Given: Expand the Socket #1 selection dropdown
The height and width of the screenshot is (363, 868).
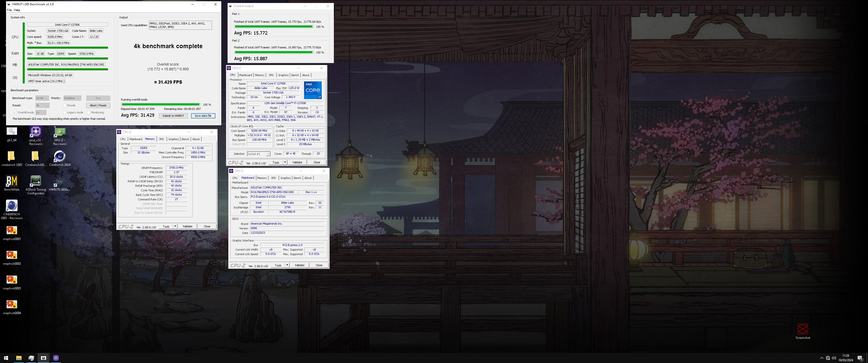Looking at the screenshot, I should (x=258, y=154).
